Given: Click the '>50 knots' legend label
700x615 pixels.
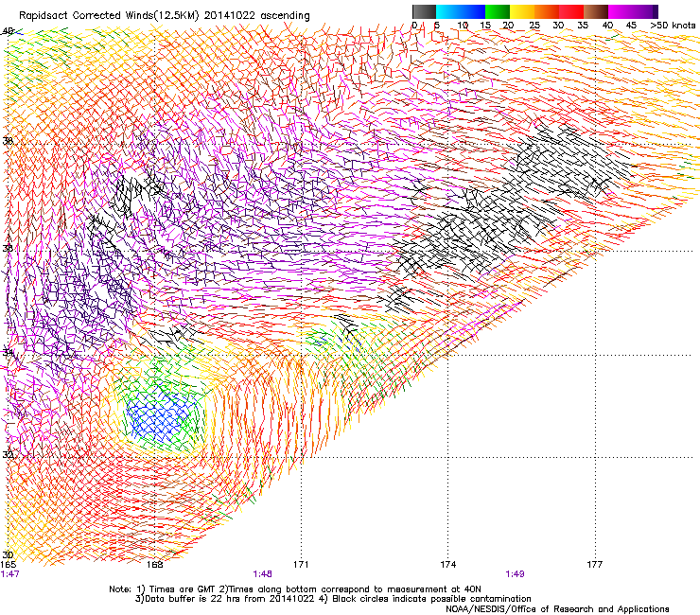Looking at the screenshot, I should pyautogui.click(x=673, y=26).
